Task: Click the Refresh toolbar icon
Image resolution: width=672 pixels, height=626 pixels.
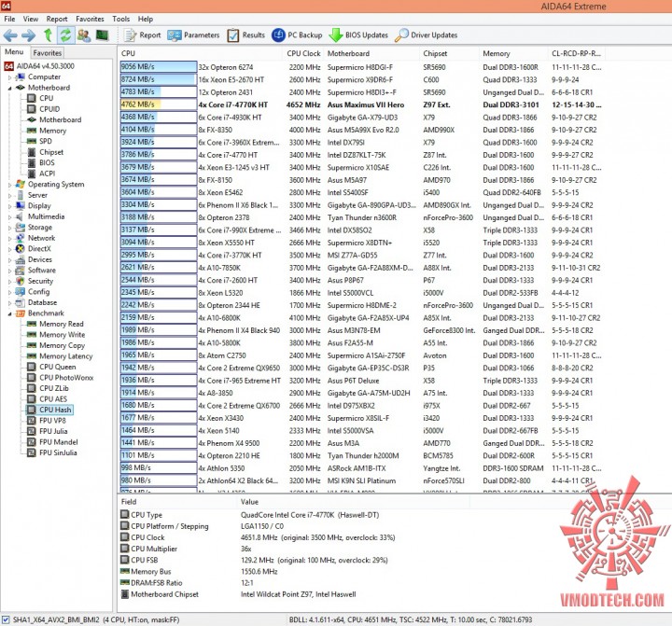Action: point(65,35)
